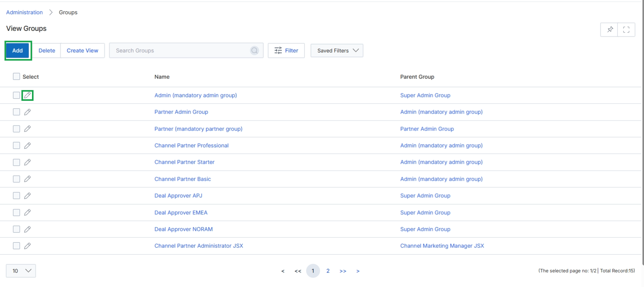Click the Total Record:15 status text
Screen dimensions: 644x287
coord(617,271)
